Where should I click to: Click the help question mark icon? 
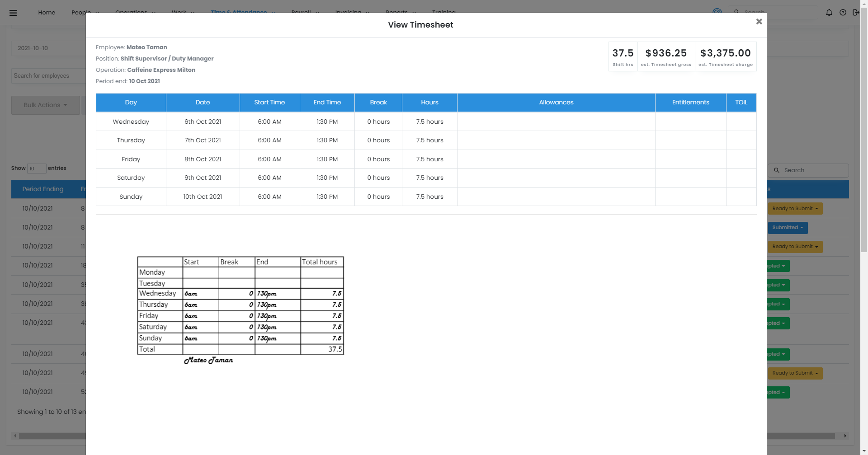(x=843, y=13)
